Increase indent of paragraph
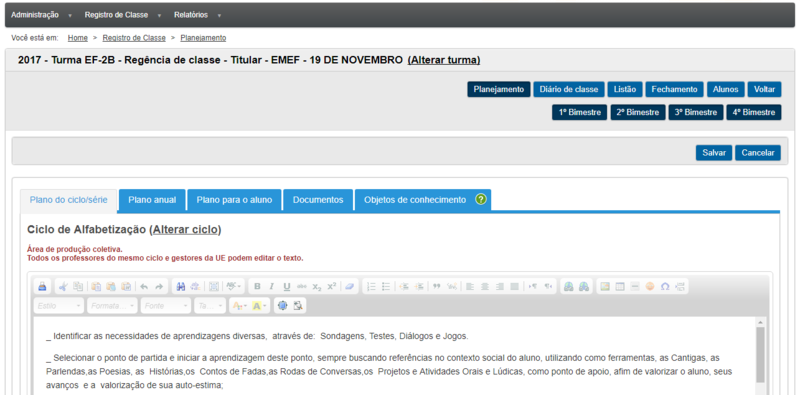Screen dimensions: 800x395 (x=419, y=286)
